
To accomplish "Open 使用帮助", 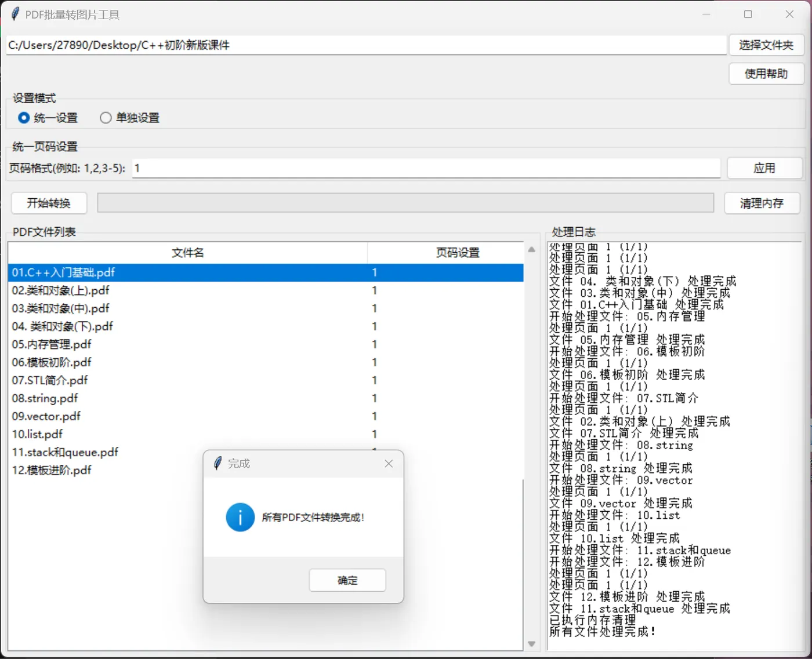I will click(x=766, y=74).
